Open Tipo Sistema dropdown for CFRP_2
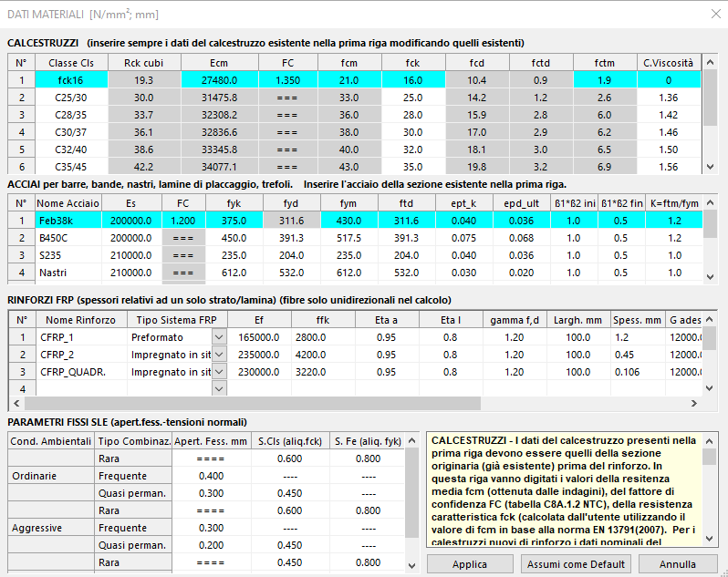This screenshot has height=577, width=728. pos(219,355)
